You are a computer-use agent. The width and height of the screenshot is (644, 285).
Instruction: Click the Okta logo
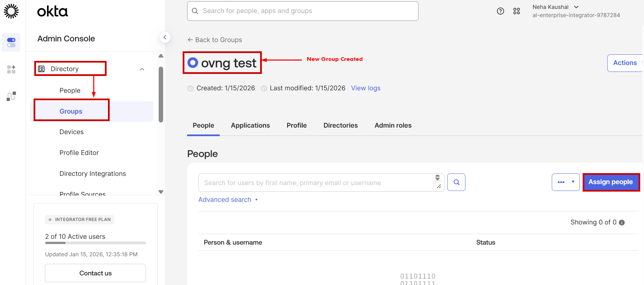click(x=52, y=11)
